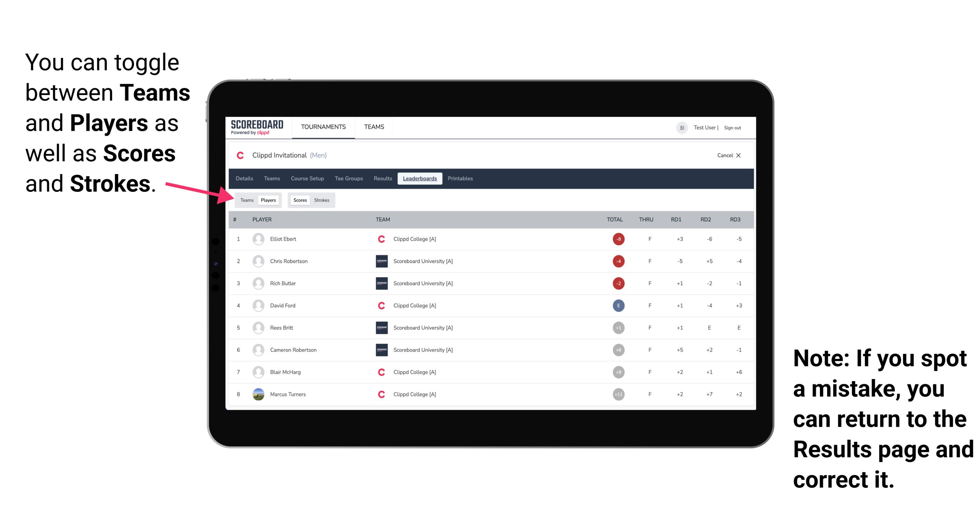This screenshot has width=980, height=527.
Task: Click Cameron Robertson's player avatar icon
Action: click(259, 349)
